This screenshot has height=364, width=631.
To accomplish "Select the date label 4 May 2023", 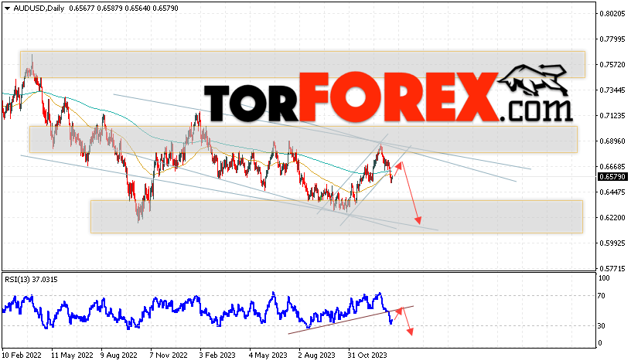I will click(268, 355).
